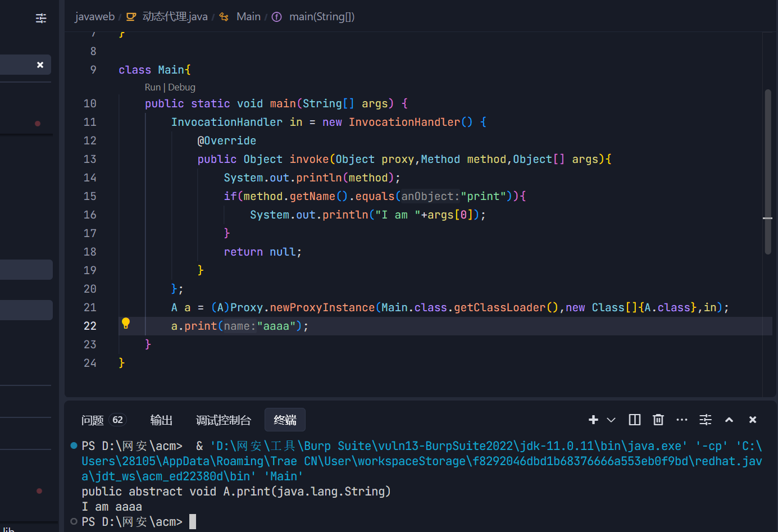Open terminal panel settings sliders icon
778x532 pixels.
pyautogui.click(x=706, y=420)
